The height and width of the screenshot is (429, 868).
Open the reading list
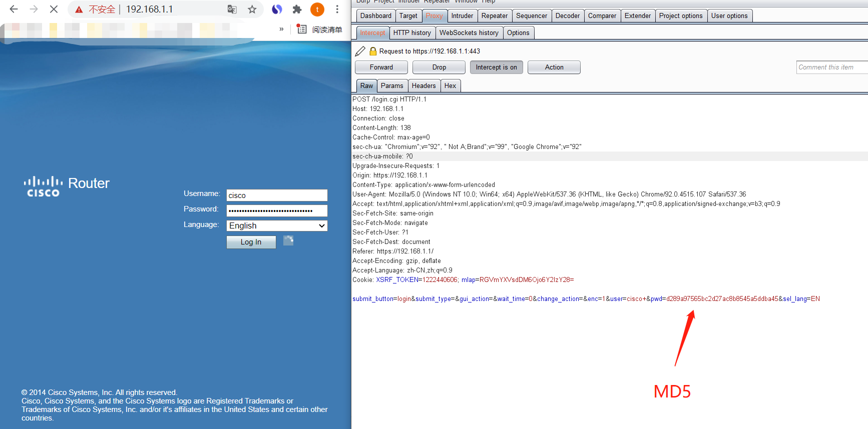click(x=319, y=29)
